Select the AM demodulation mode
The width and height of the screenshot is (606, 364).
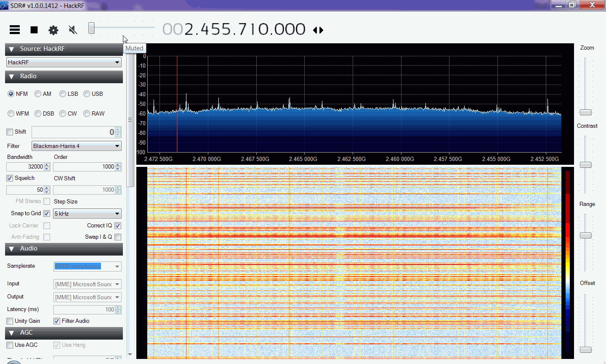(x=37, y=94)
